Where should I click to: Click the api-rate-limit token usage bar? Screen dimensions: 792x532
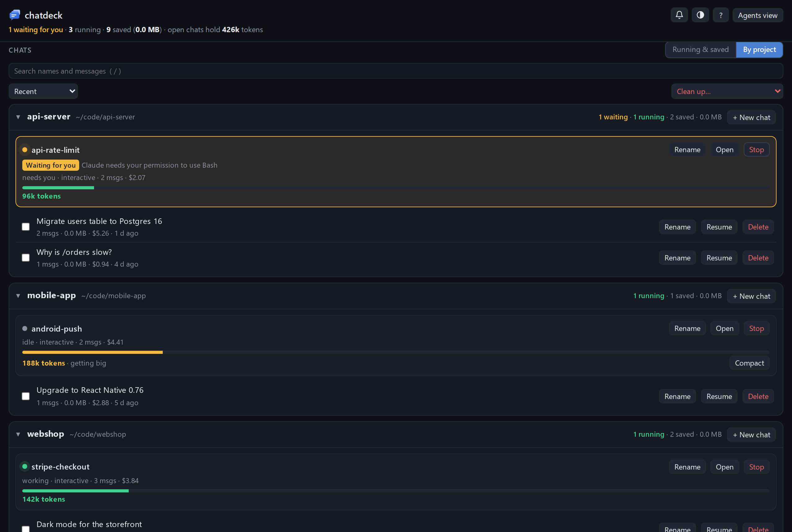(396, 188)
